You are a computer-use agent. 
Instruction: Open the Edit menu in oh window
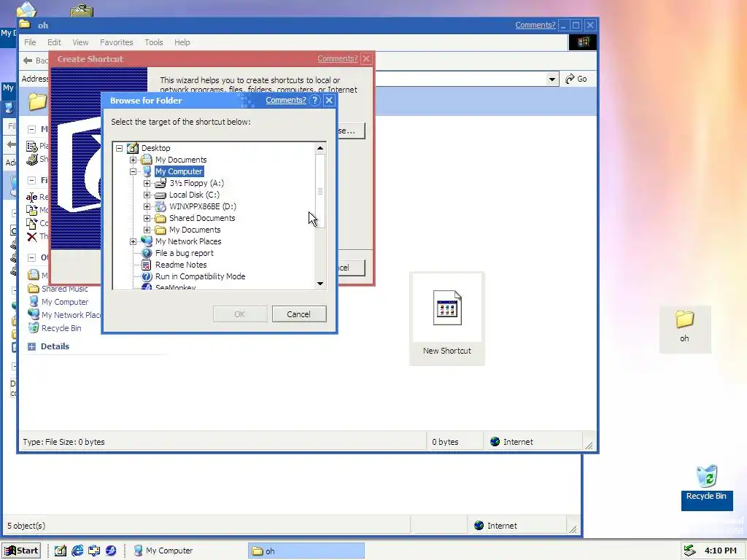[54, 42]
